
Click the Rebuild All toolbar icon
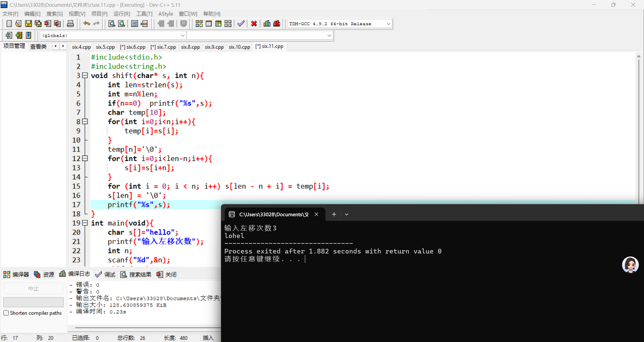228,23
